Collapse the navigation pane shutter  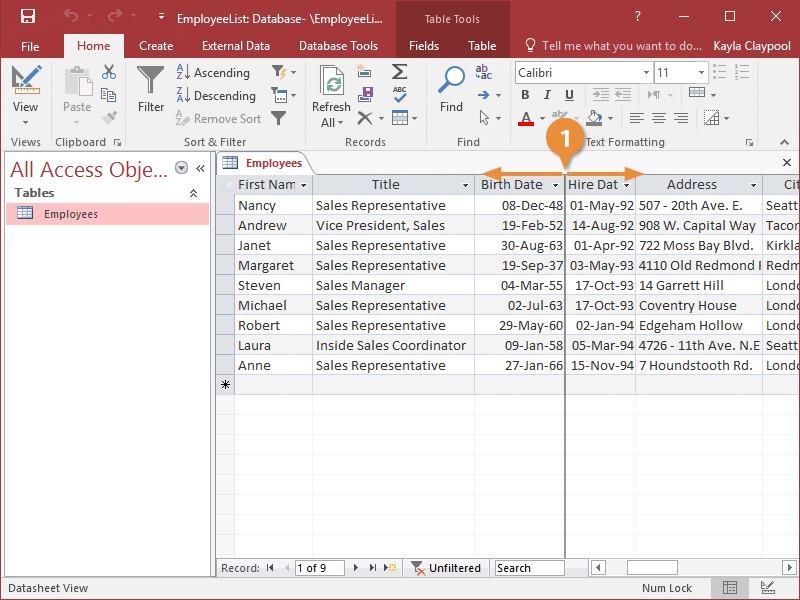coord(201,168)
